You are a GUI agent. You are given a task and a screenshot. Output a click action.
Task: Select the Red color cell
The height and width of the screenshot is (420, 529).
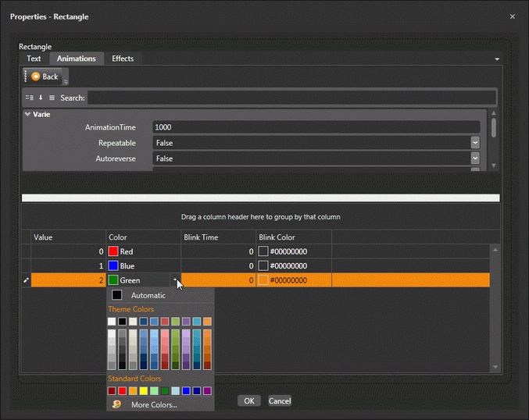coord(143,251)
